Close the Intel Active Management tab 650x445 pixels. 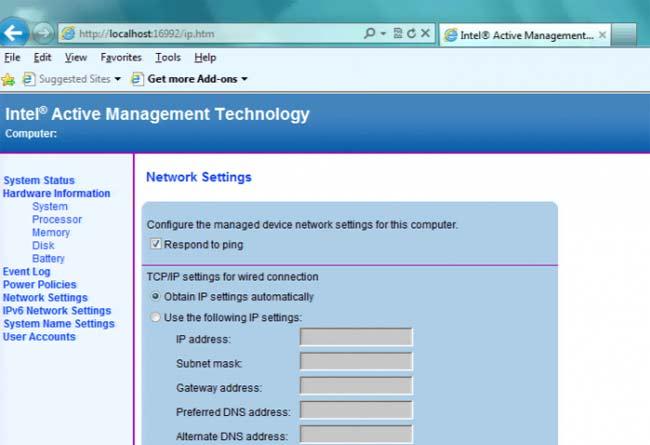click(603, 35)
